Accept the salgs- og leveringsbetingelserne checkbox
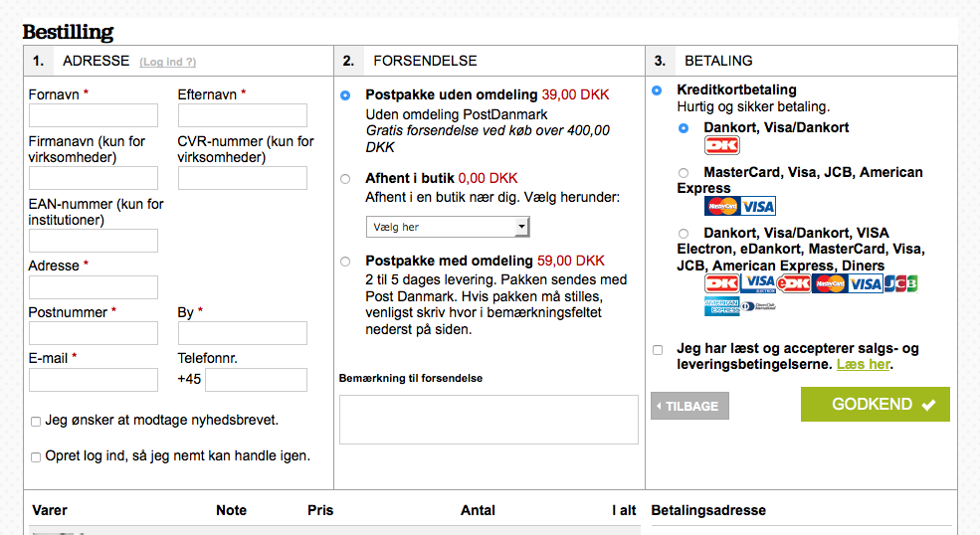The image size is (980, 535). (658, 350)
